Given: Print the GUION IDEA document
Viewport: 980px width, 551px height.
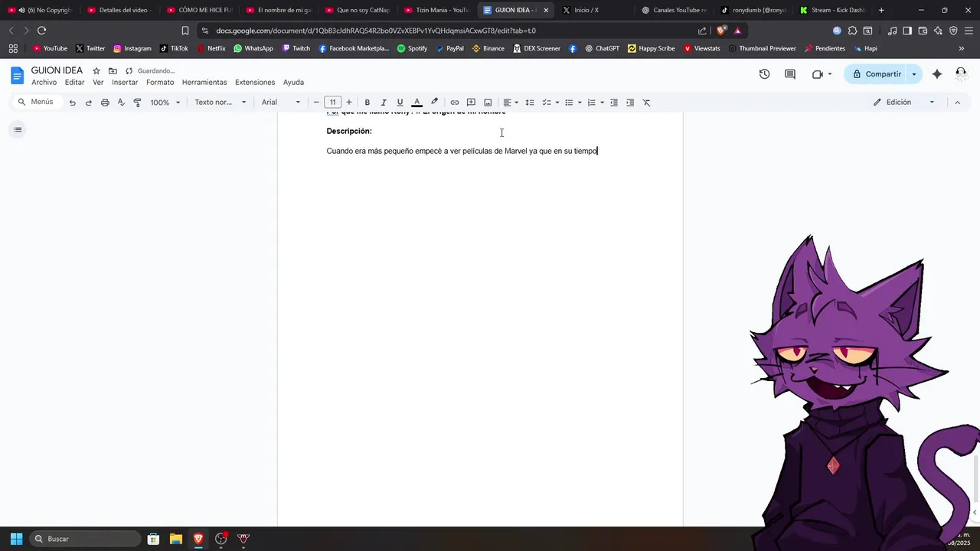Looking at the screenshot, I should [105, 103].
